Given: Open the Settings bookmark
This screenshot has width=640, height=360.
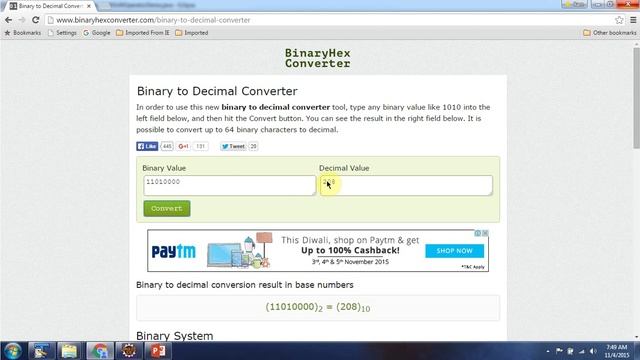Looking at the screenshot, I should pyautogui.click(x=62, y=33).
